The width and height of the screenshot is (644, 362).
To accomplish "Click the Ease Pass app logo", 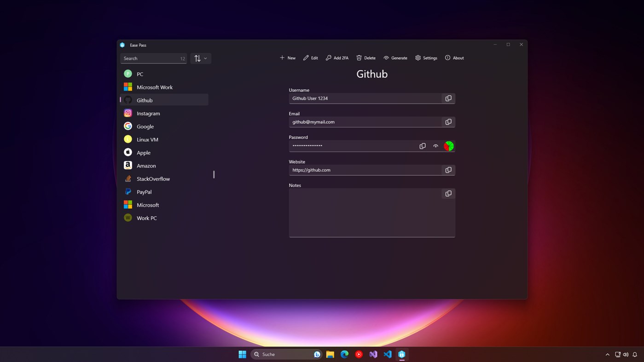I will pyautogui.click(x=122, y=45).
